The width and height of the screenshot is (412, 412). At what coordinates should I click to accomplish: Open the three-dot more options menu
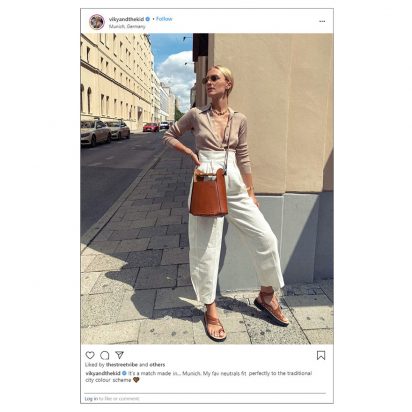322,21
